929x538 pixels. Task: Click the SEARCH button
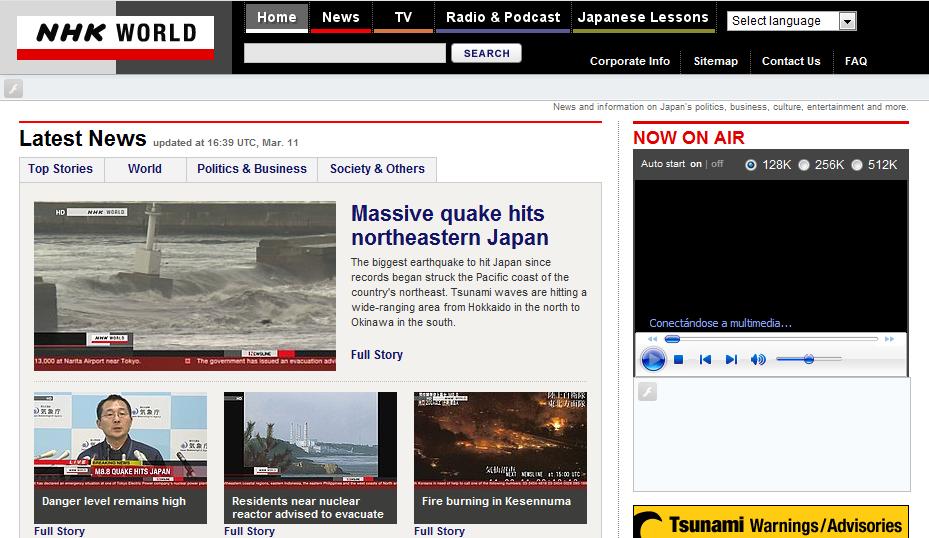click(487, 53)
